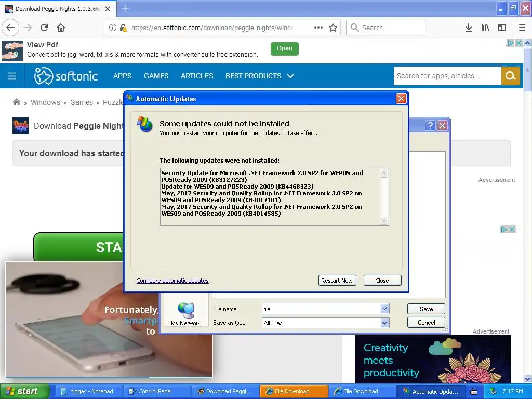This screenshot has height=399, width=532.
Task: Click the File name input field
Action: (321, 309)
